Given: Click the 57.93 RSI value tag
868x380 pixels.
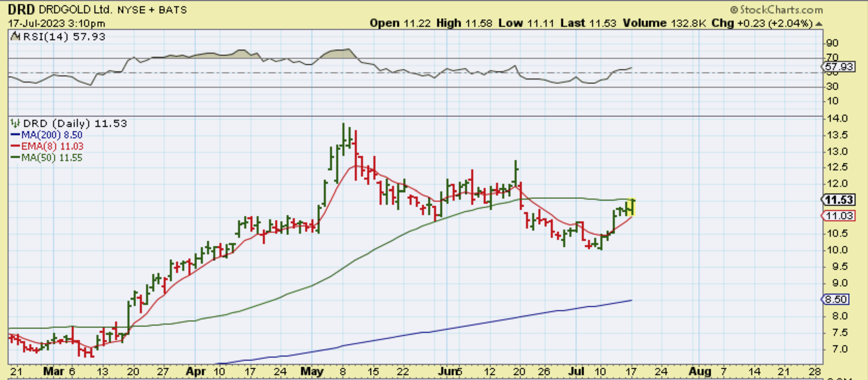Looking at the screenshot, I should 839,66.
